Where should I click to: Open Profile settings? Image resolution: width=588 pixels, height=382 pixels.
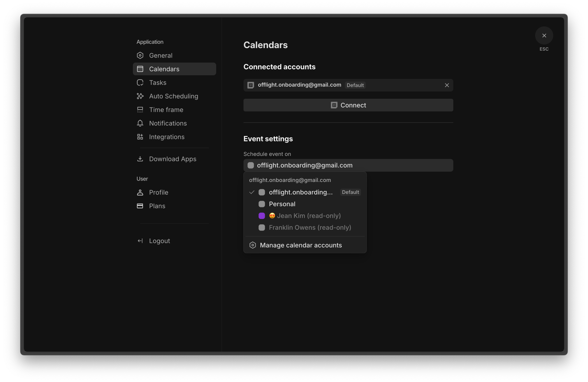[175, 192]
